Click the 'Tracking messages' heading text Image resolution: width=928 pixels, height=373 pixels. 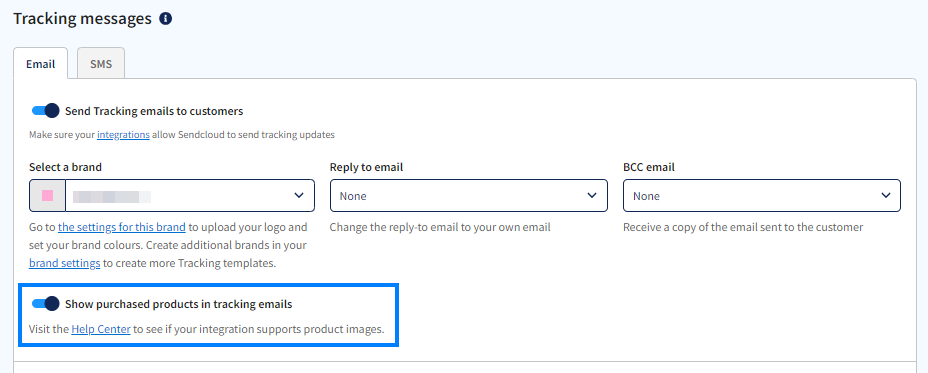tap(82, 19)
